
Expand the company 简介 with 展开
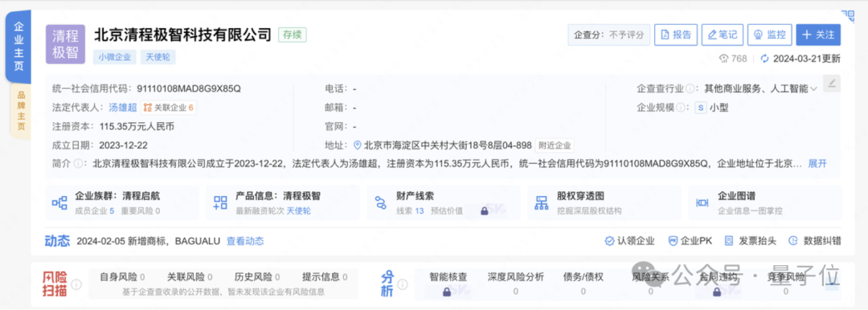tap(817, 164)
